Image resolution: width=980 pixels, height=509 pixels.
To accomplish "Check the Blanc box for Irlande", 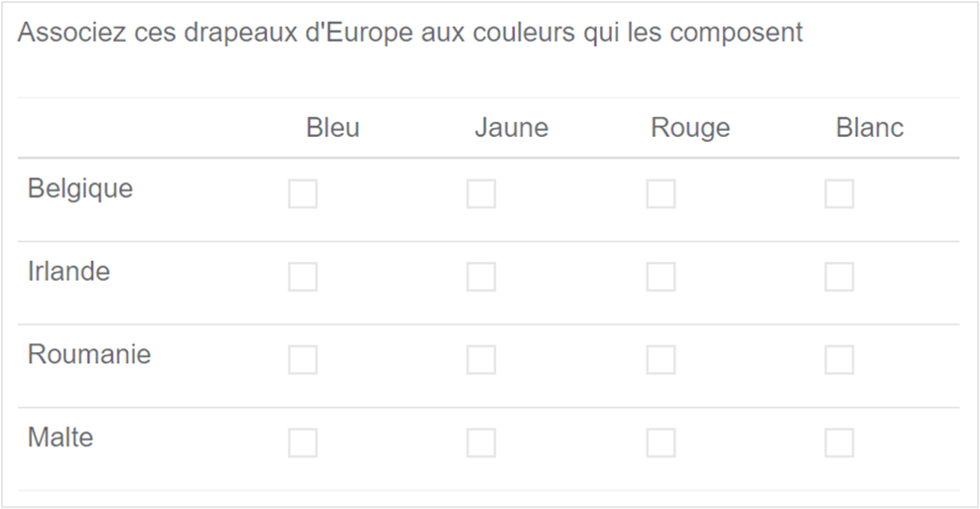I will pos(839,277).
